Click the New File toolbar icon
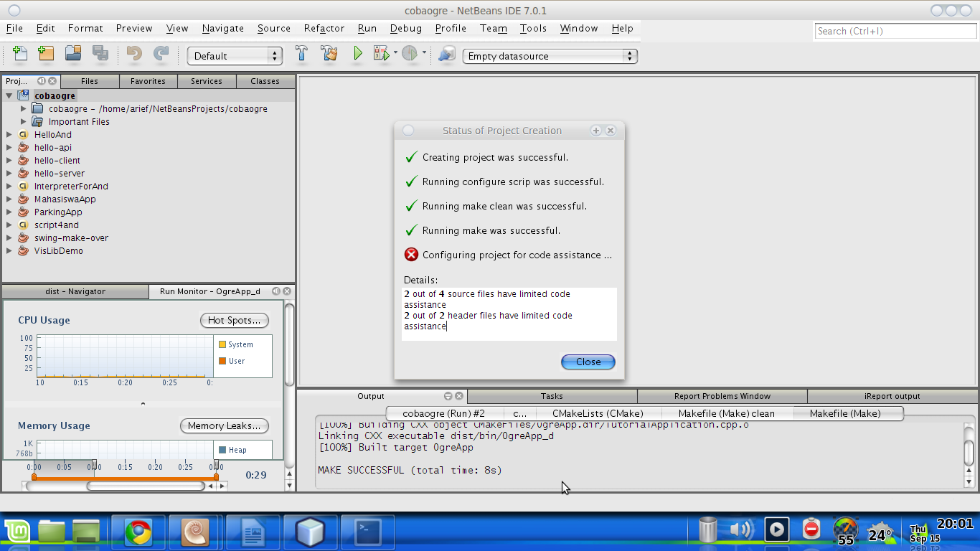Image resolution: width=980 pixels, height=551 pixels. point(20,54)
